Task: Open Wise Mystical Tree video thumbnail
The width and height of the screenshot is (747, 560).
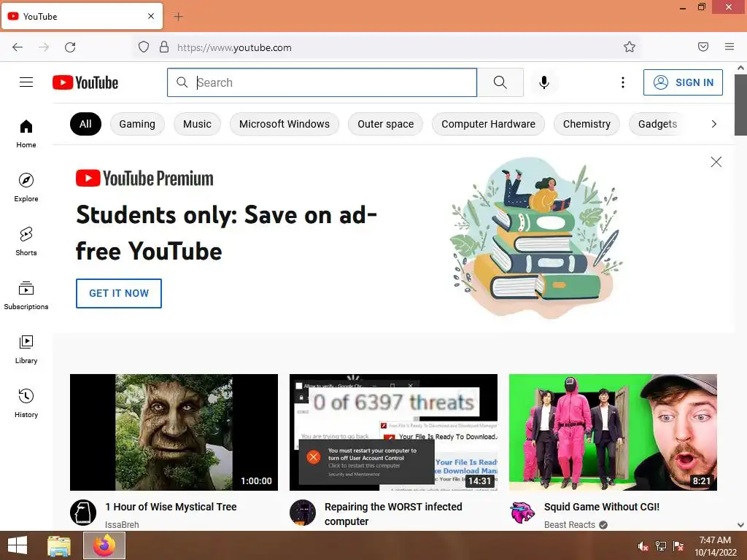Action: [174, 432]
